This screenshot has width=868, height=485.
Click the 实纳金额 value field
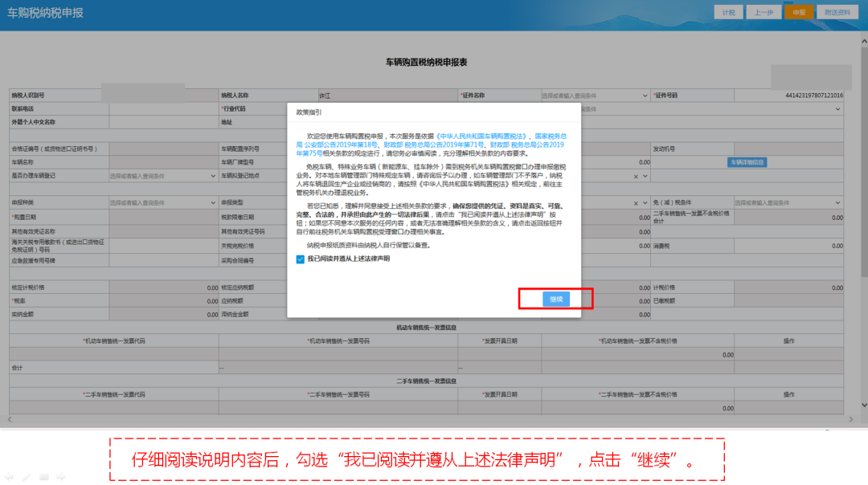point(164,315)
